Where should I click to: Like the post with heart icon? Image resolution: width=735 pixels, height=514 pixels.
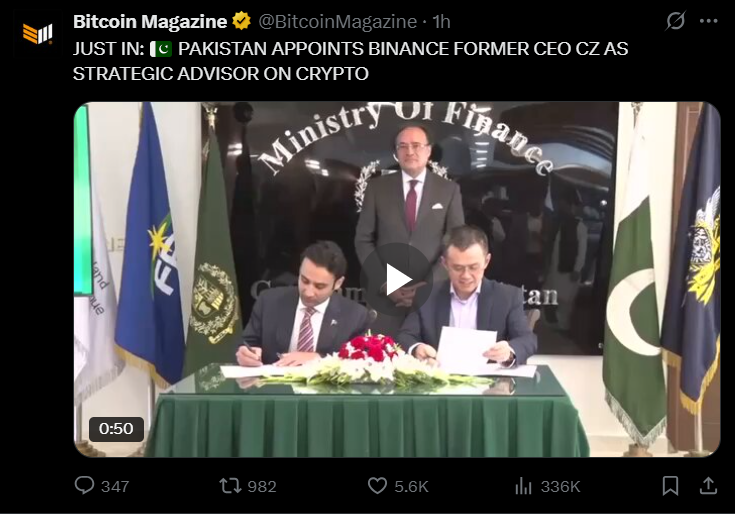[377, 486]
